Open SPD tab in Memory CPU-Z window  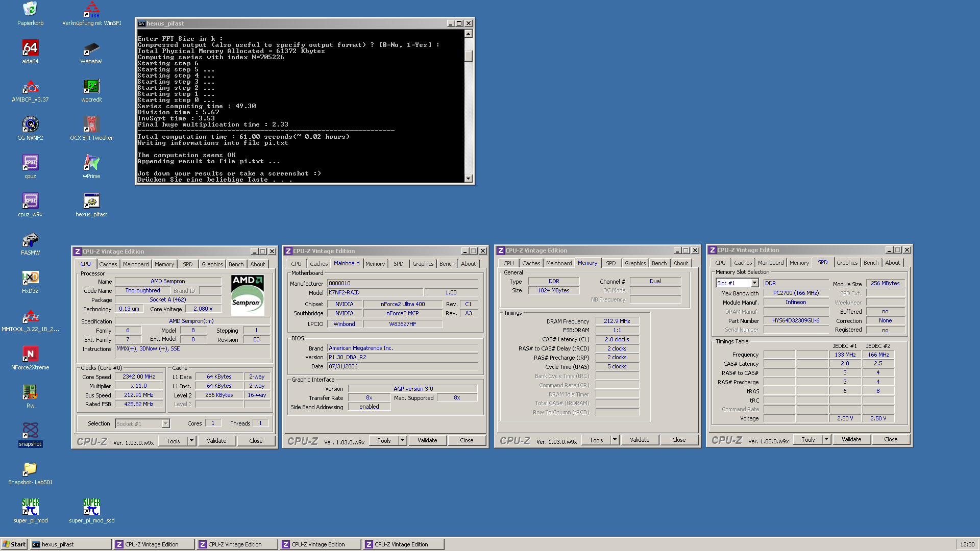pos(610,263)
